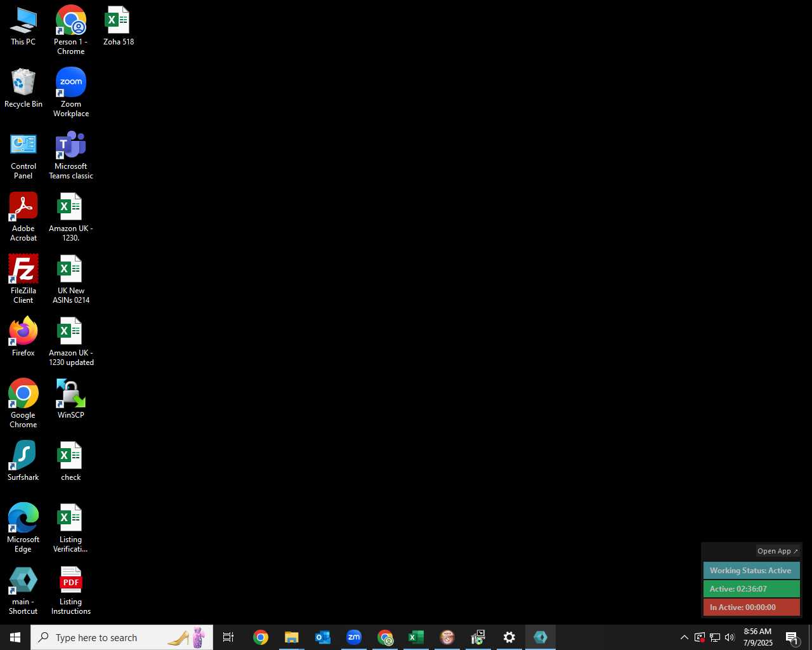Open clock showing 8:56 AM
The image size is (812, 650).
758,637
